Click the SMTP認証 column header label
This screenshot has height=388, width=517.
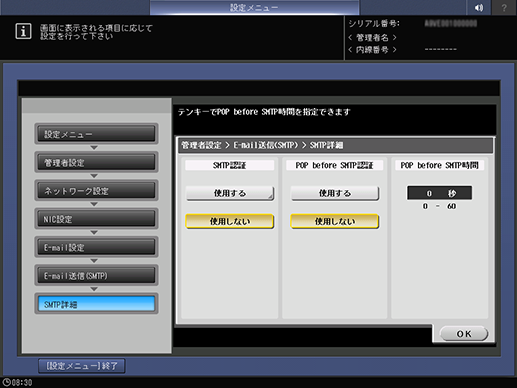[230, 165]
